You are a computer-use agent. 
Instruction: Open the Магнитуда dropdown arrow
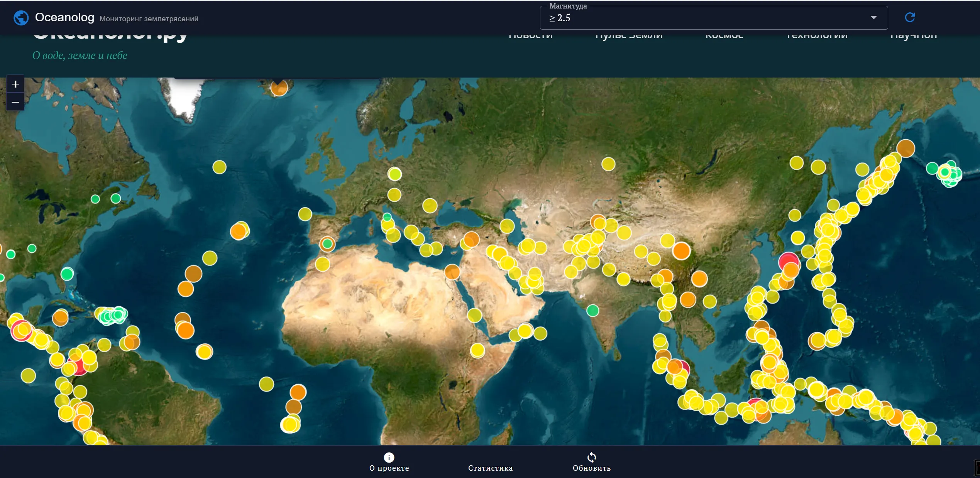pos(874,18)
